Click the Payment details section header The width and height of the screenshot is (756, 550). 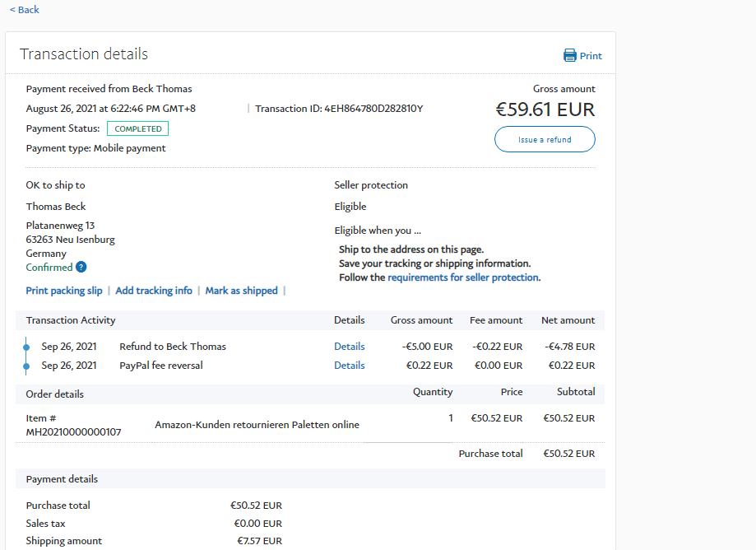tap(62, 479)
